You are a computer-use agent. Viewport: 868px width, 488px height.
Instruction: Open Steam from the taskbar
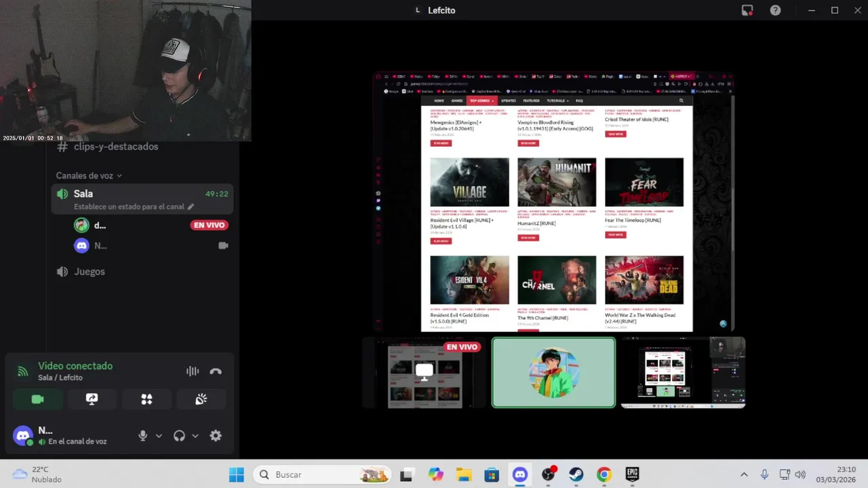[x=576, y=474]
